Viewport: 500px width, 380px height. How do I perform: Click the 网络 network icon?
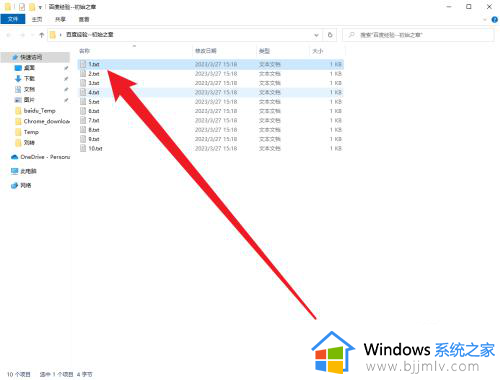click(14, 185)
